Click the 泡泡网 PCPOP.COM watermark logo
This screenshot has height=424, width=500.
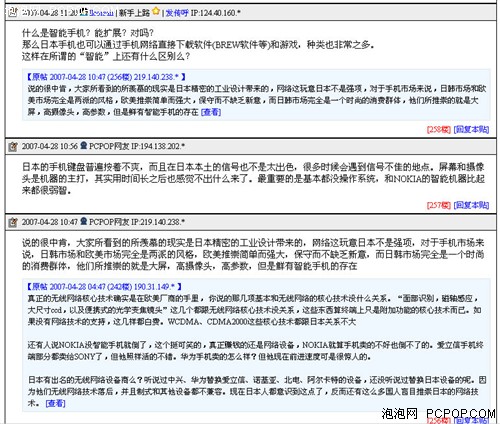pyautogui.click(x=438, y=414)
